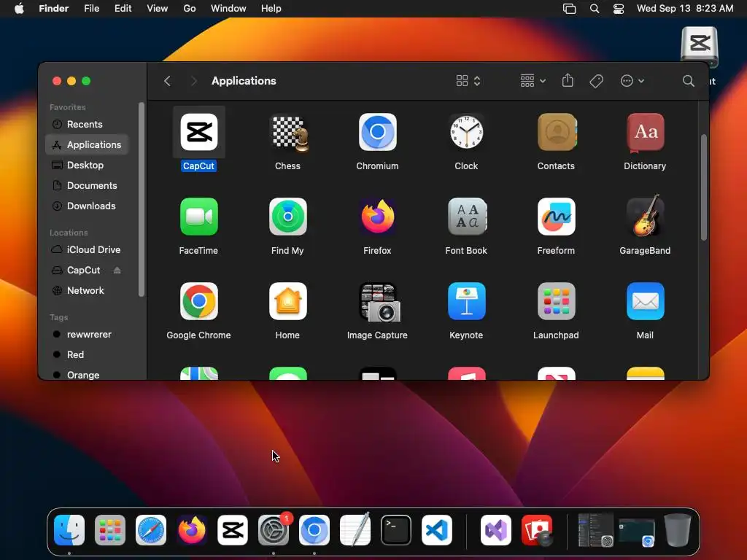Click the Edit Tags toolbar icon
Image resolution: width=747 pixels, height=560 pixels.
(x=596, y=81)
